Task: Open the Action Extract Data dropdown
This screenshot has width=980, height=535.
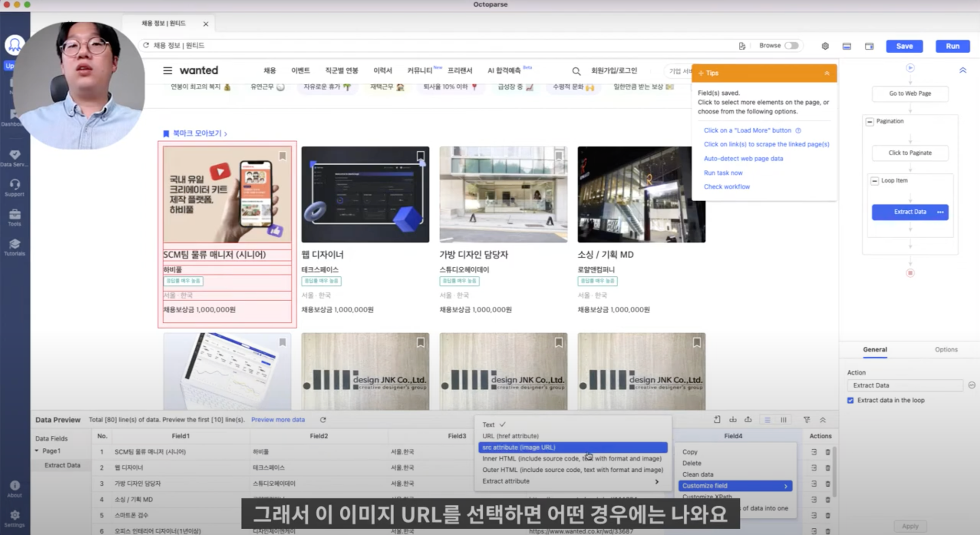Action: pos(904,386)
